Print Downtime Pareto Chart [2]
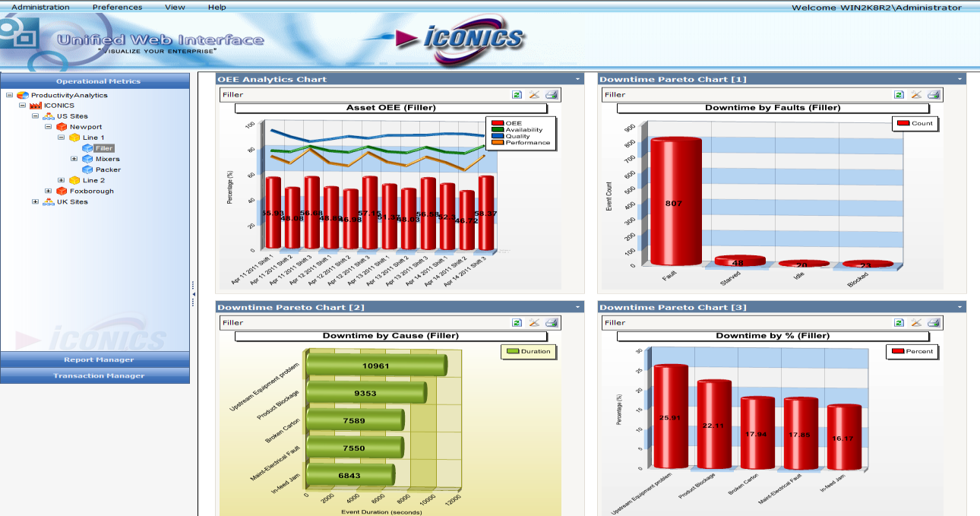Screen dimensions: 980x516 coord(552,323)
